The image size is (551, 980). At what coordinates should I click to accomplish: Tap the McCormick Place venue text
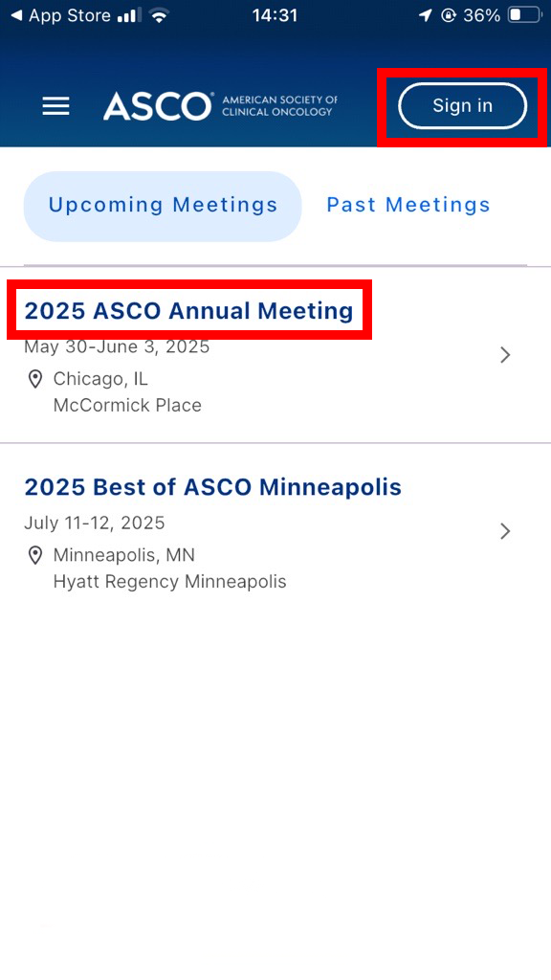coord(127,405)
